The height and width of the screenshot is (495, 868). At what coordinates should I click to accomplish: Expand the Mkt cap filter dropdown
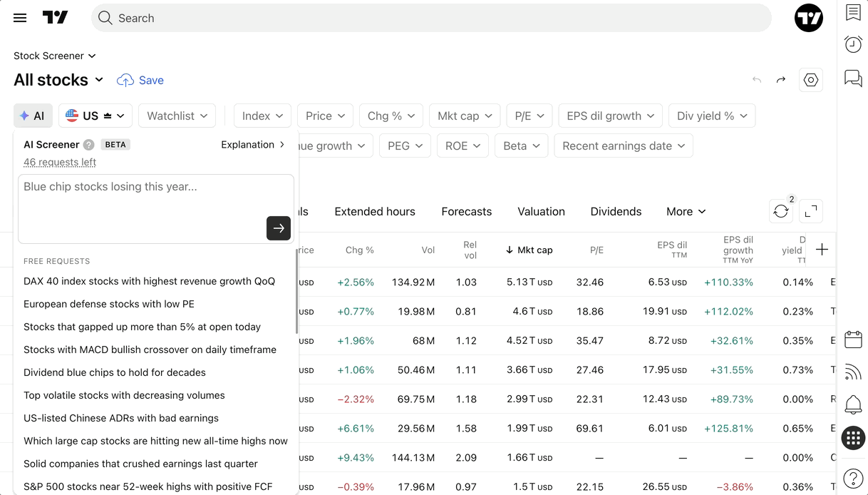click(x=465, y=116)
